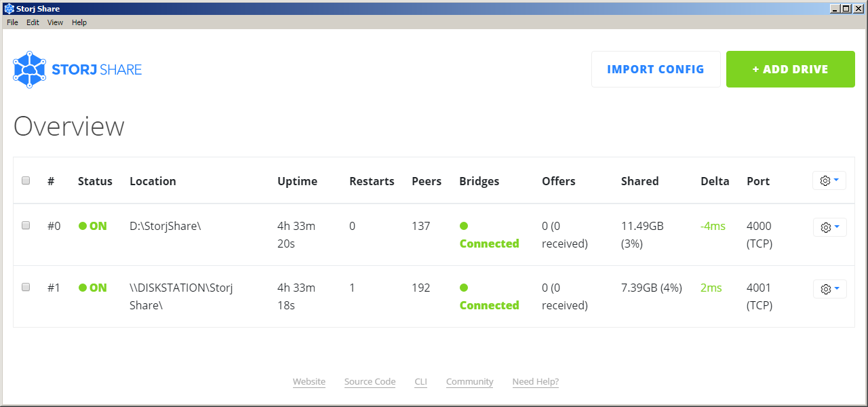Click the Import Config button
The height and width of the screenshot is (407, 868).
tap(656, 69)
